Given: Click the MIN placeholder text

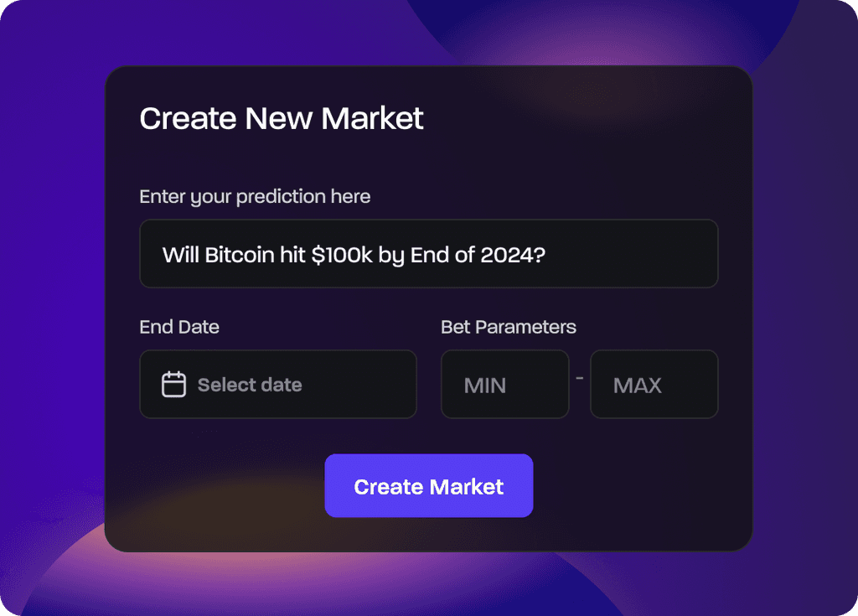Looking at the screenshot, I should pyautogui.click(x=485, y=386).
